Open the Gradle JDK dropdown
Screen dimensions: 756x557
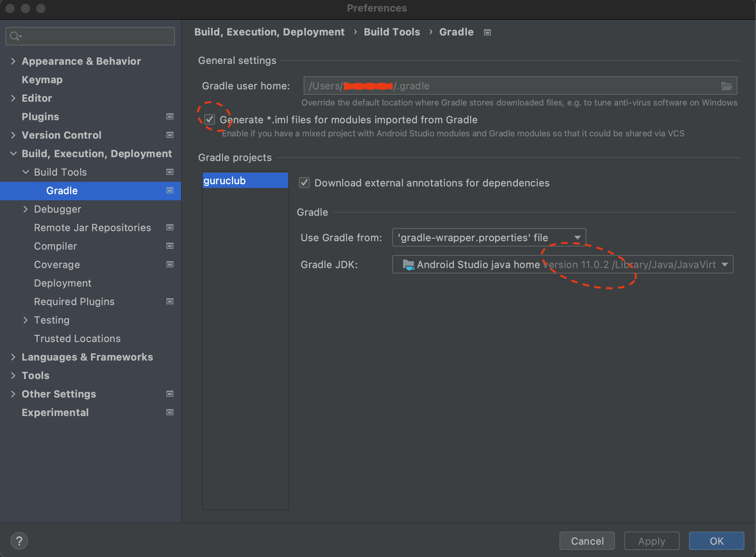563,265
